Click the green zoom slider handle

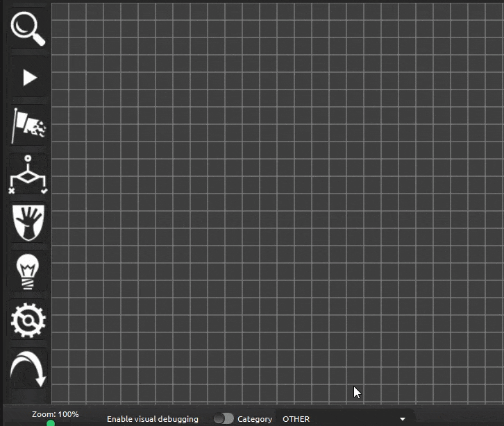point(51,423)
